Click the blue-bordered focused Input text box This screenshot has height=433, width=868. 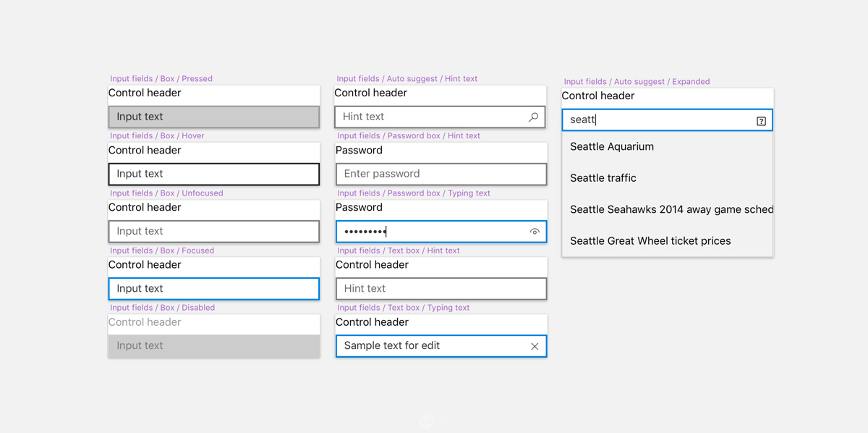(214, 289)
